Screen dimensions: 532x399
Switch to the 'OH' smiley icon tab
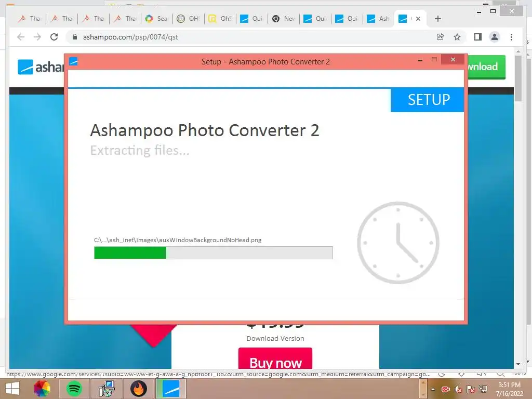pos(189,19)
